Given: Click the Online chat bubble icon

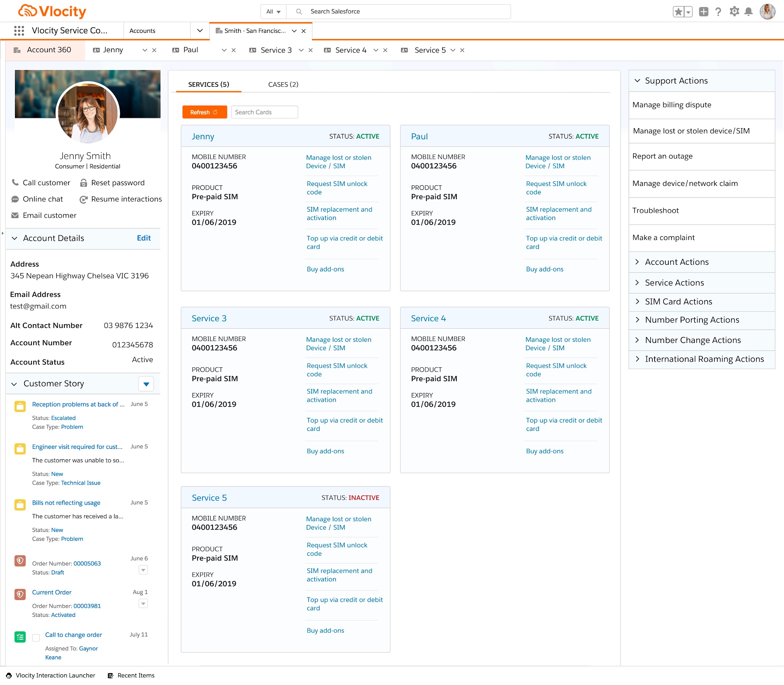Looking at the screenshot, I should click(15, 199).
